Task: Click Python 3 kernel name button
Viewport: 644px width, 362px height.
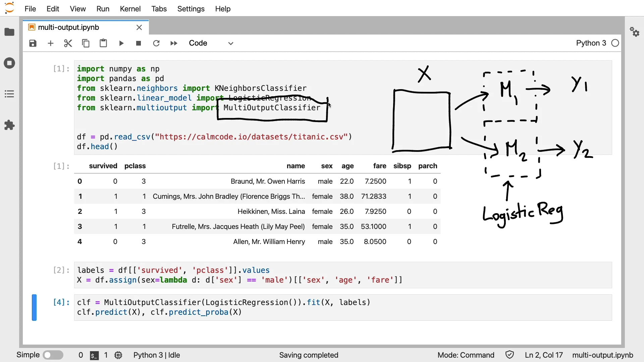Action: (591, 43)
